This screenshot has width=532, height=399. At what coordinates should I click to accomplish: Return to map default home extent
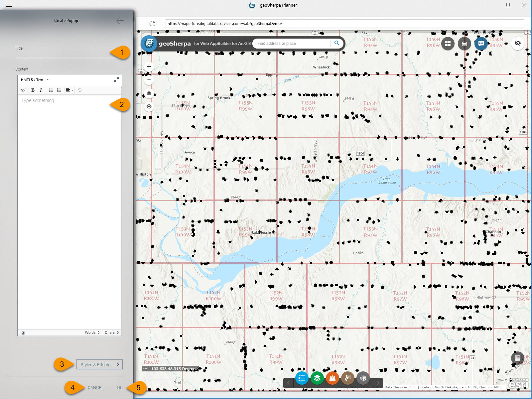[x=149, y=93]
